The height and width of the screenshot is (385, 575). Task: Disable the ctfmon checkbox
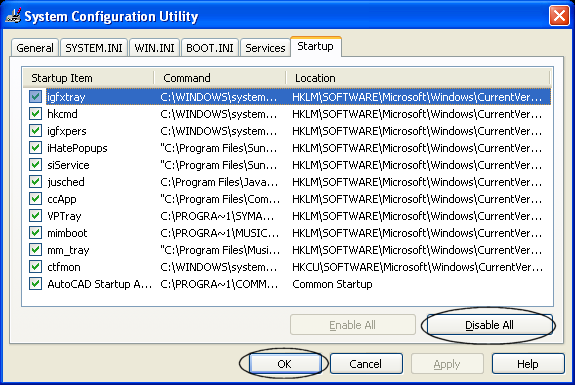36,267
